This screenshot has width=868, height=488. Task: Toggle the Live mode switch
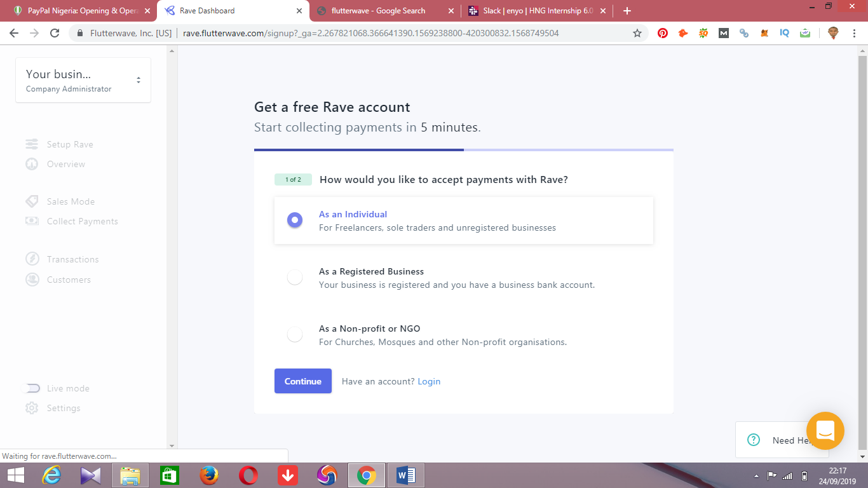pyautogui.click(x=31, y=388)
